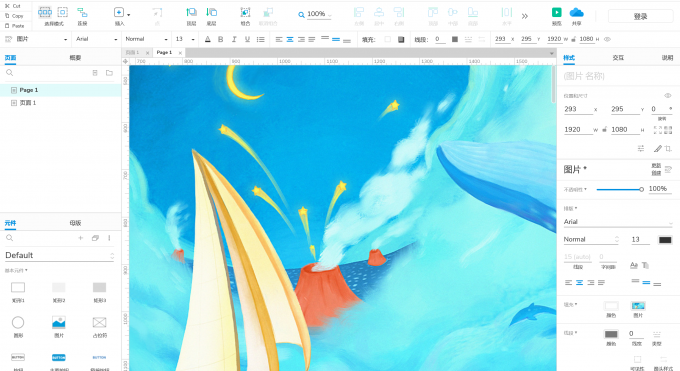
Task: Open the Normal typeface dropdown in toolbar
Action: (x=146, y=39)
